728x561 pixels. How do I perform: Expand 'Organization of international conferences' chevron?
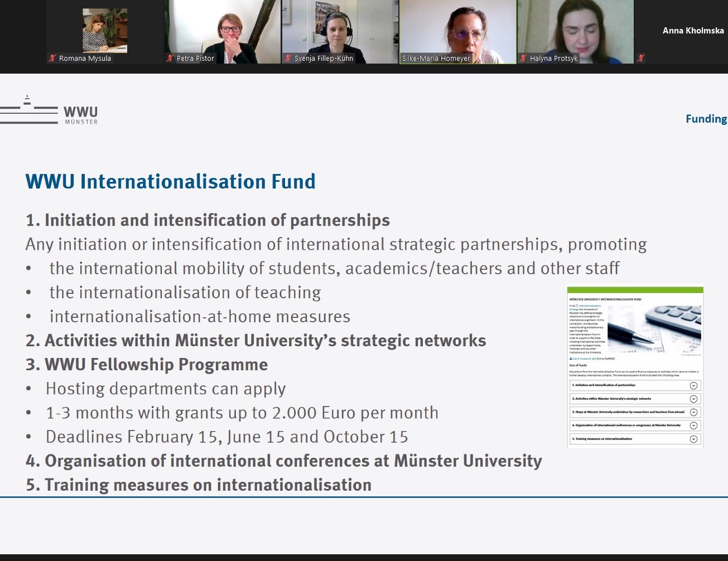693,425
